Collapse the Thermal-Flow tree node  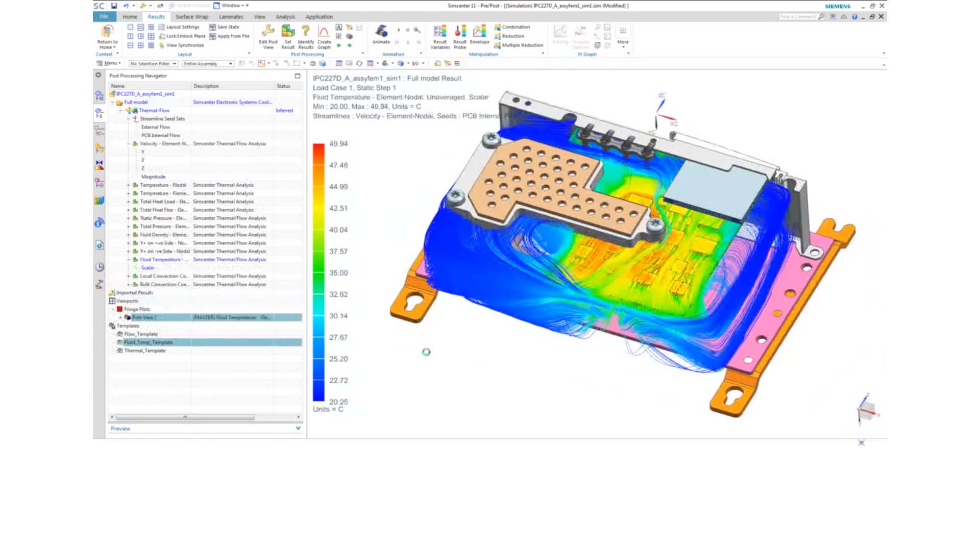point(119,110)
